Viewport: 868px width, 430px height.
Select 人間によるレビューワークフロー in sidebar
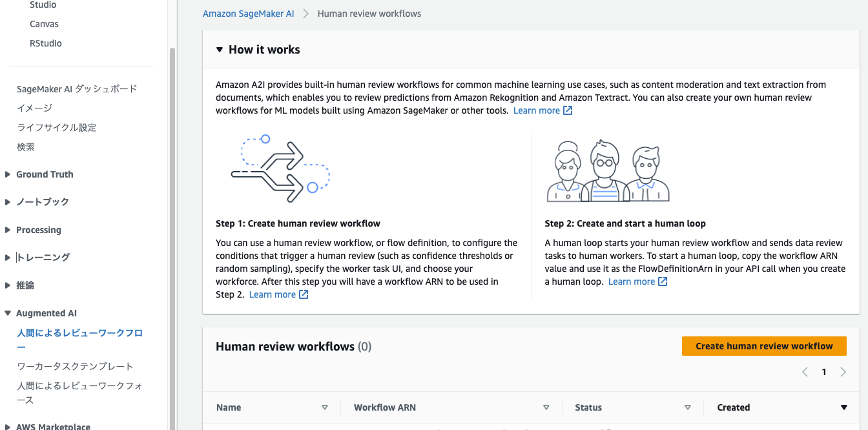[x=80, y=340]
